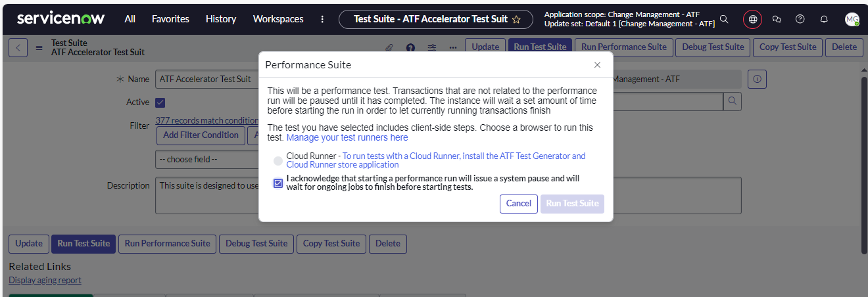This screenshot has width=868, height=297.
Task: Open the 377 records match condition link
Action: pos(207,120)
